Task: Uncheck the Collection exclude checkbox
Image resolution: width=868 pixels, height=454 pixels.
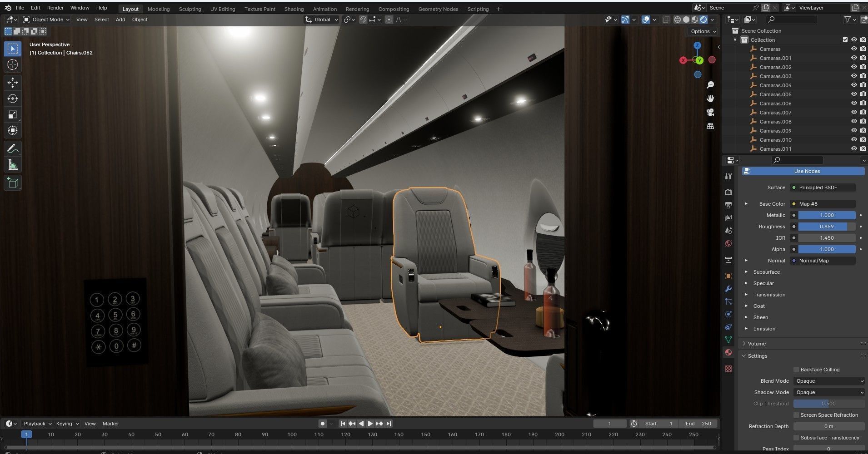Action: pos(845,40)
